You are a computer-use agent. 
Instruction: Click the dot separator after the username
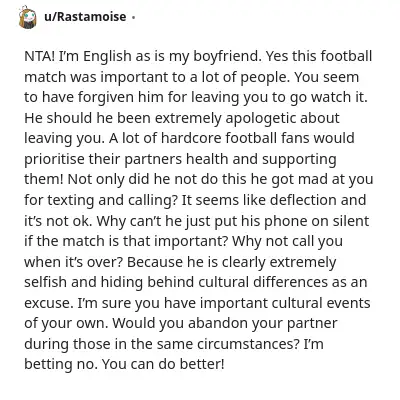tap(133, 17)
